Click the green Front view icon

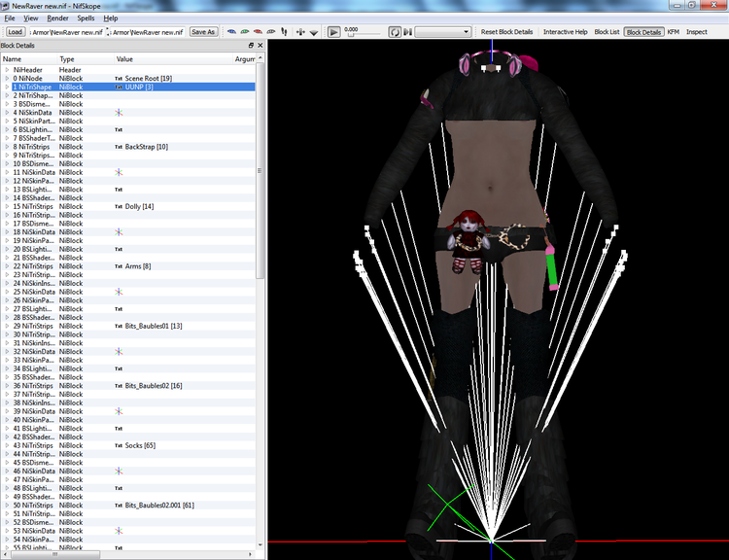pos(245,32)
